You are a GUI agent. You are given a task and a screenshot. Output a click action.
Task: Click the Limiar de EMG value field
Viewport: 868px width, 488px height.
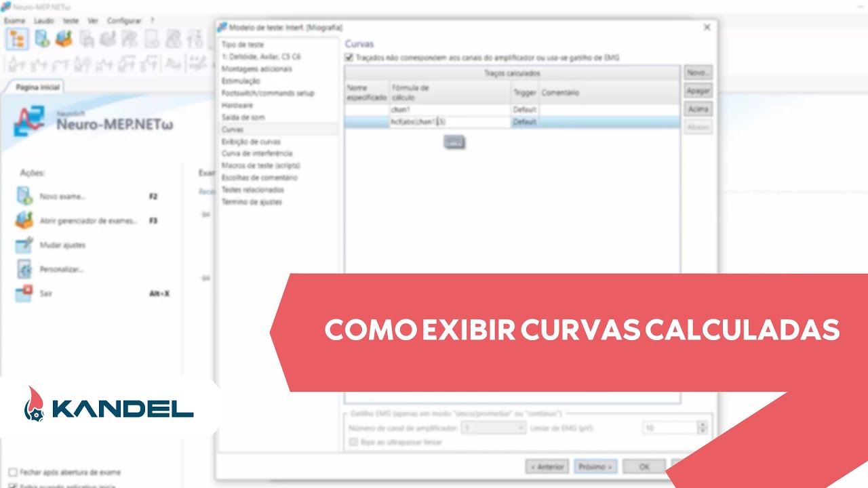[x=670, y=428]
